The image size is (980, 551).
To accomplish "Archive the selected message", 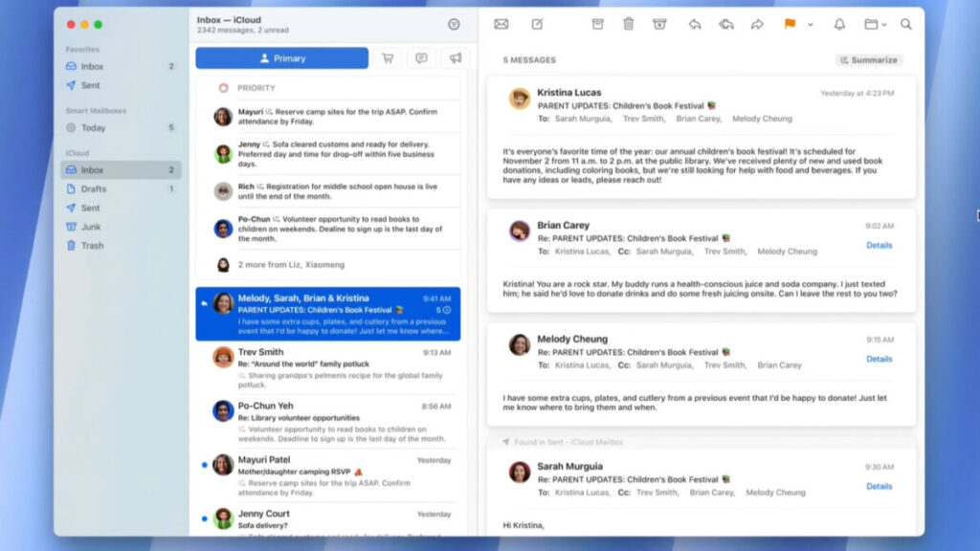I will click(597, 24).
